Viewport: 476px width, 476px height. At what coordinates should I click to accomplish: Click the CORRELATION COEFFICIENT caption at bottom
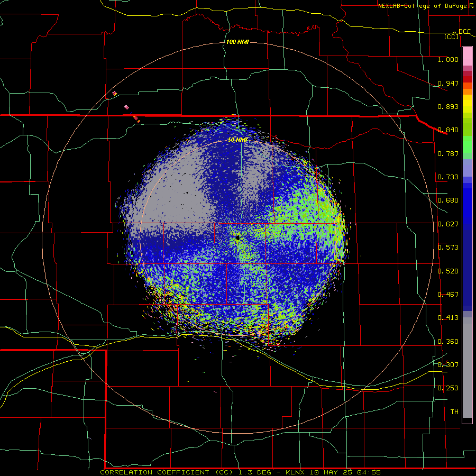241,472
